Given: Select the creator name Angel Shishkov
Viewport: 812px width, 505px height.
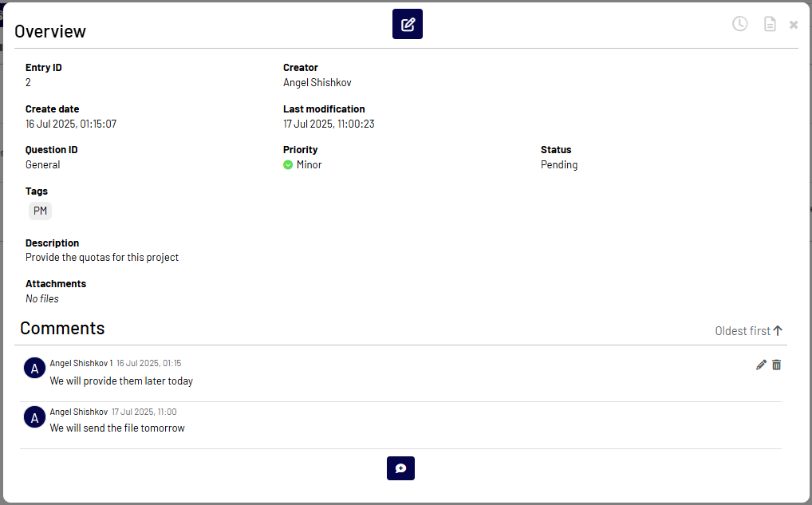Looking at the screenshot, I should (317, 82).
